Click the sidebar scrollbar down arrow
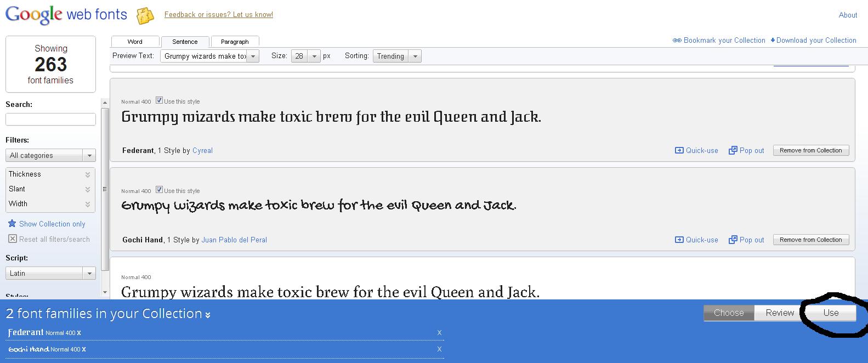Screen dimensions: 868x363 pos(105,292)
